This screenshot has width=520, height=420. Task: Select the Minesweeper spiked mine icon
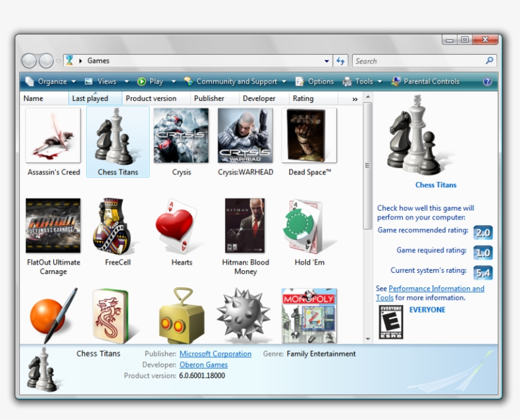(x=244, y=315)
